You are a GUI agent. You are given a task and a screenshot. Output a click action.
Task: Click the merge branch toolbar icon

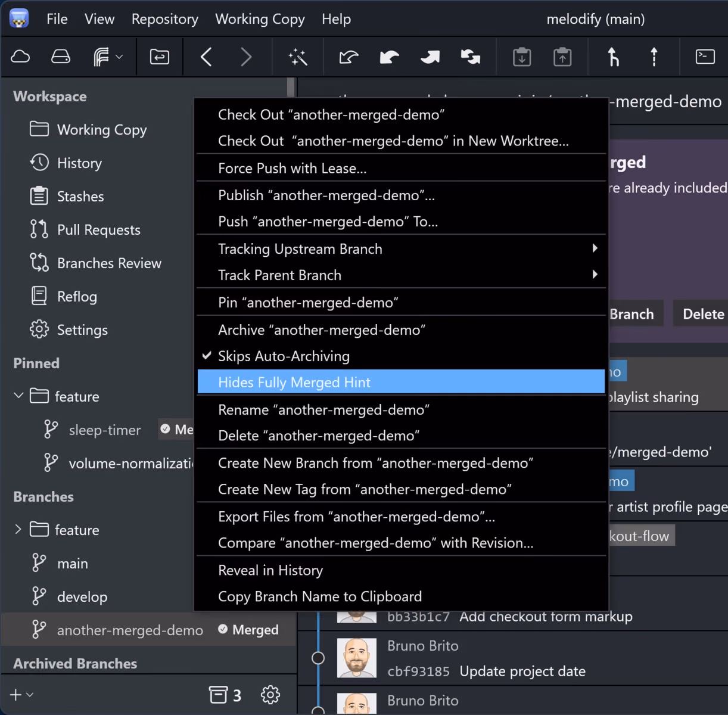click(x=613, y=57)
